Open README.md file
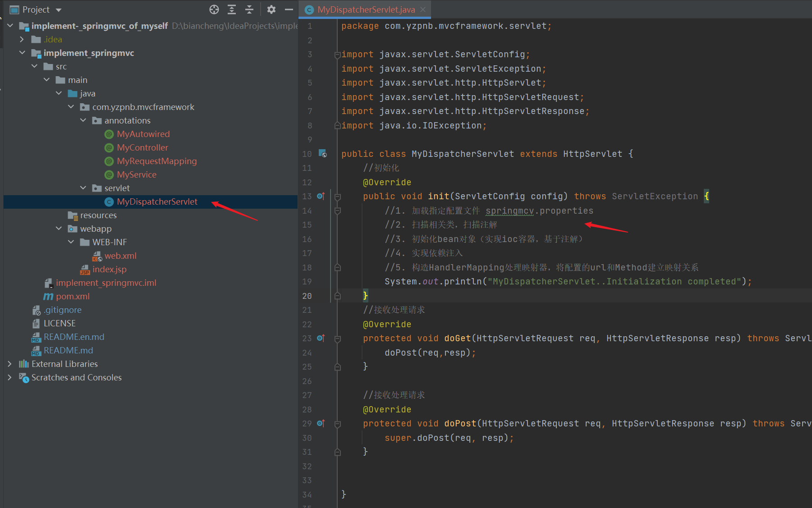 (x=68, y=350)
